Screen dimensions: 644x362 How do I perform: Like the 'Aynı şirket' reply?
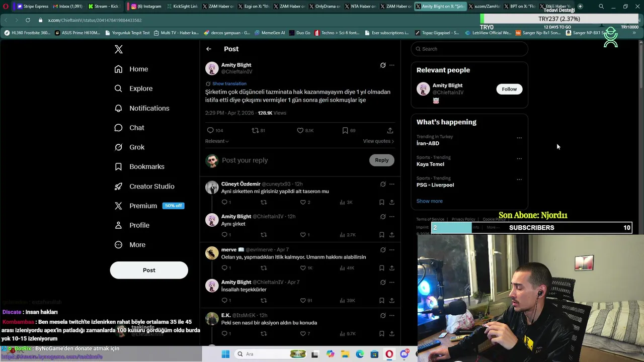click(x=305, y=235)
